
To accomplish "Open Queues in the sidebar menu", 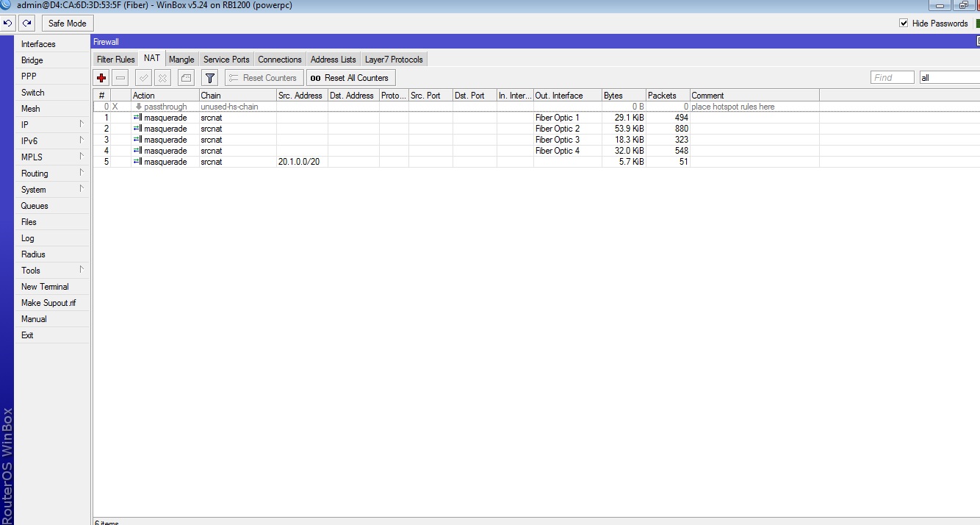I will (x=52, y=206).
